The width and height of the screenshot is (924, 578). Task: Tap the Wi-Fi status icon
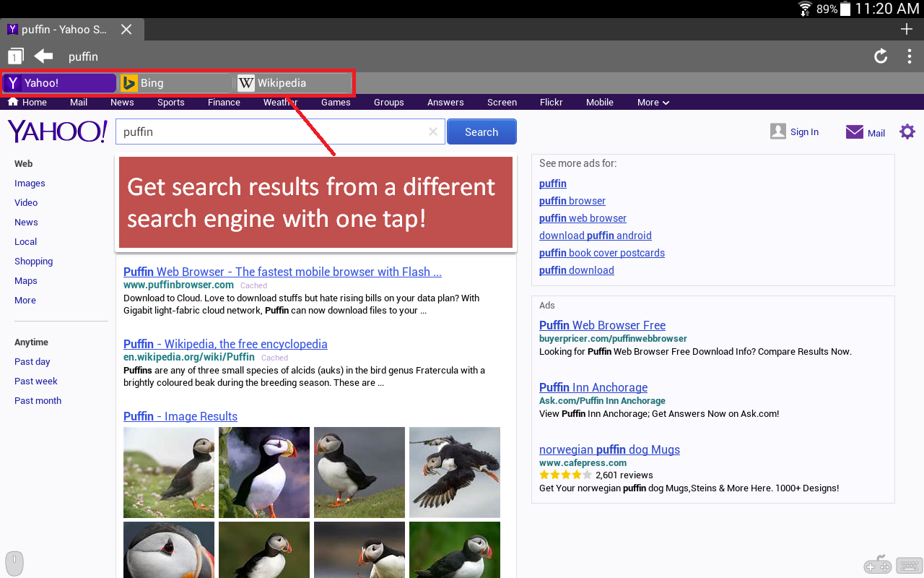805,9
